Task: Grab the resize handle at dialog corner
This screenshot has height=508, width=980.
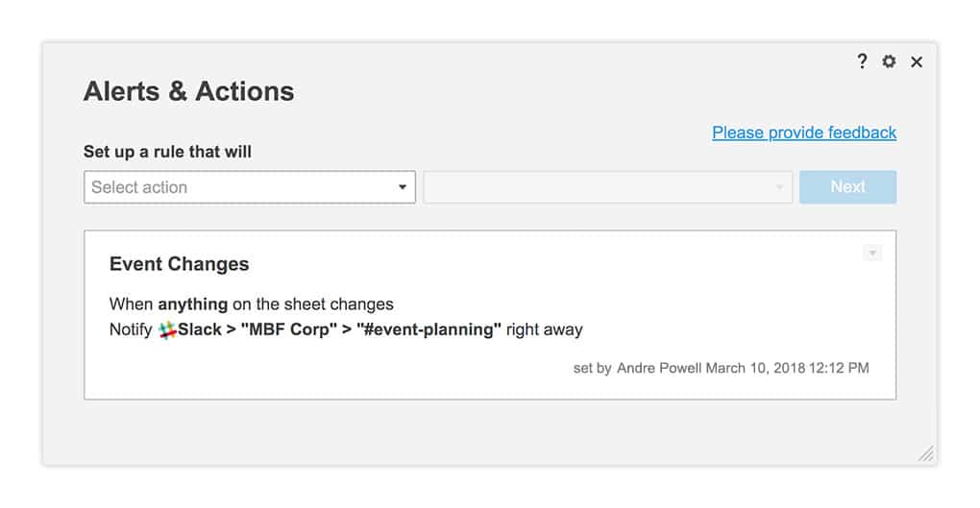Action: coord(925,453)
